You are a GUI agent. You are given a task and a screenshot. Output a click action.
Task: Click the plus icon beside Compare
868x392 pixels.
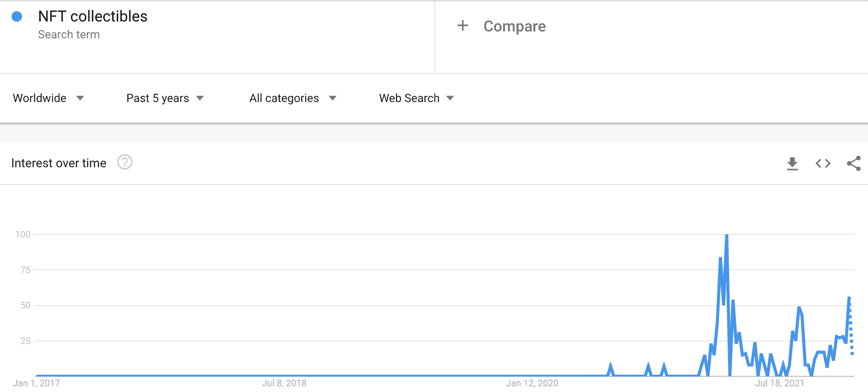(463, 26)
